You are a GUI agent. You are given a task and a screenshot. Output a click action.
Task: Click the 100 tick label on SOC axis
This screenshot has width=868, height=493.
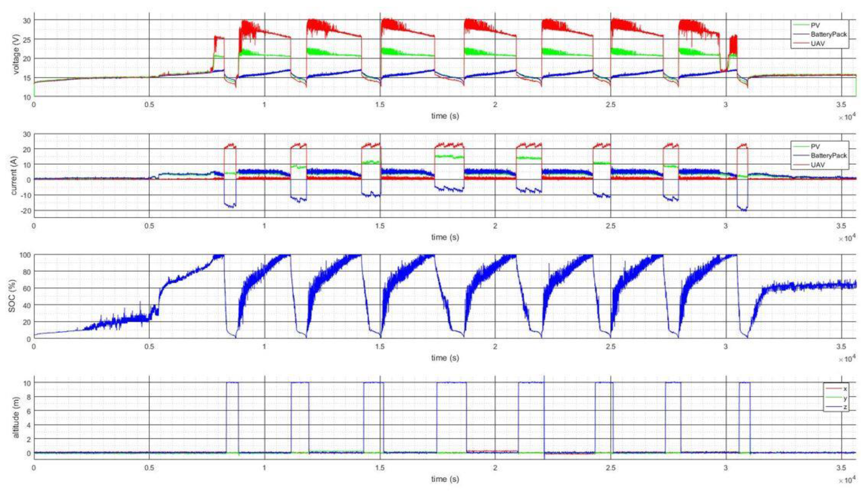[x=25, y=255]
